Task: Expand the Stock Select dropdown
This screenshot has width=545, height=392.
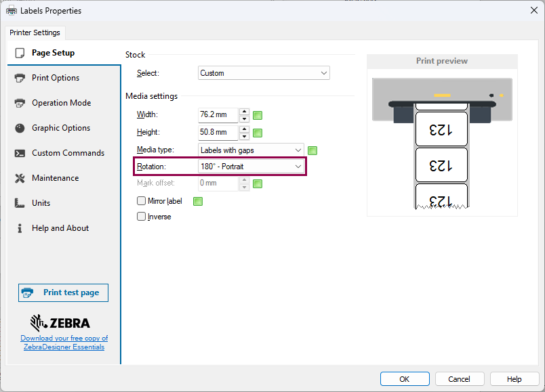Action: click(x=264, y=73)
